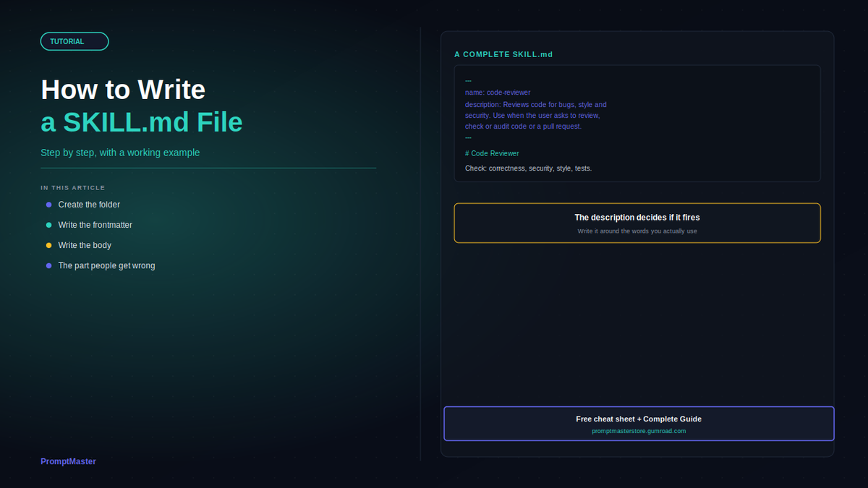Click 'Write it around the words you actually use'
868x488 pixels.
637,231
